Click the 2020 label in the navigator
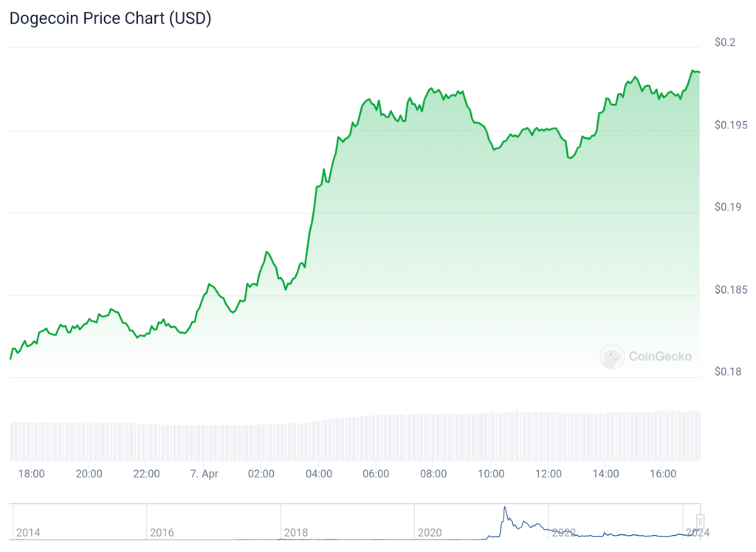The width and height of the screenshot is (756, 552). point(429,532)
